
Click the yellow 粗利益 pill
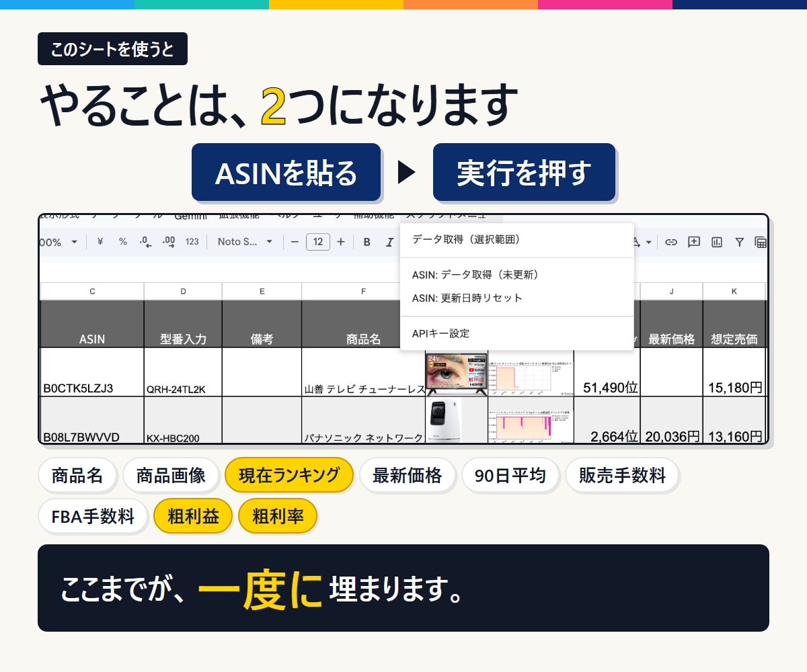193,516
